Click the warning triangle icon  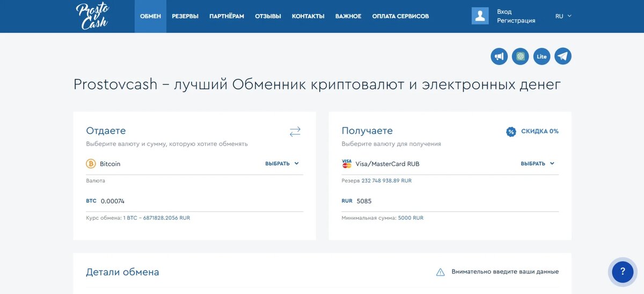point(441,272)
